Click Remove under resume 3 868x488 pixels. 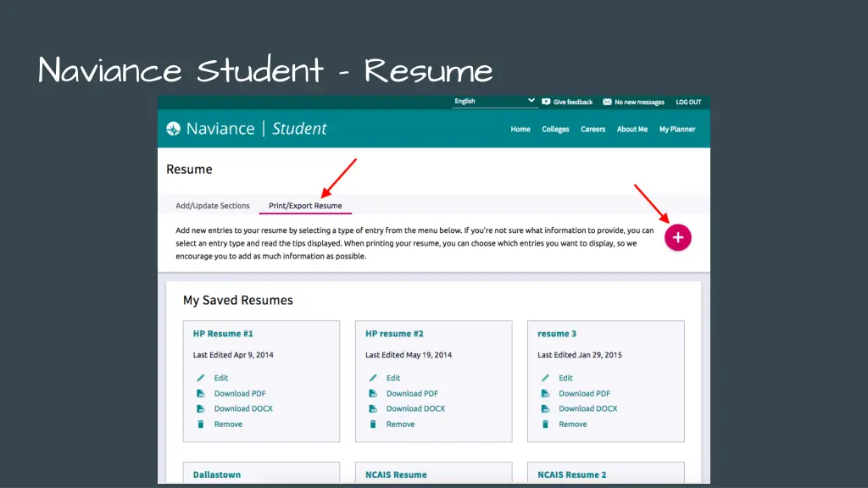coord(572,424)
